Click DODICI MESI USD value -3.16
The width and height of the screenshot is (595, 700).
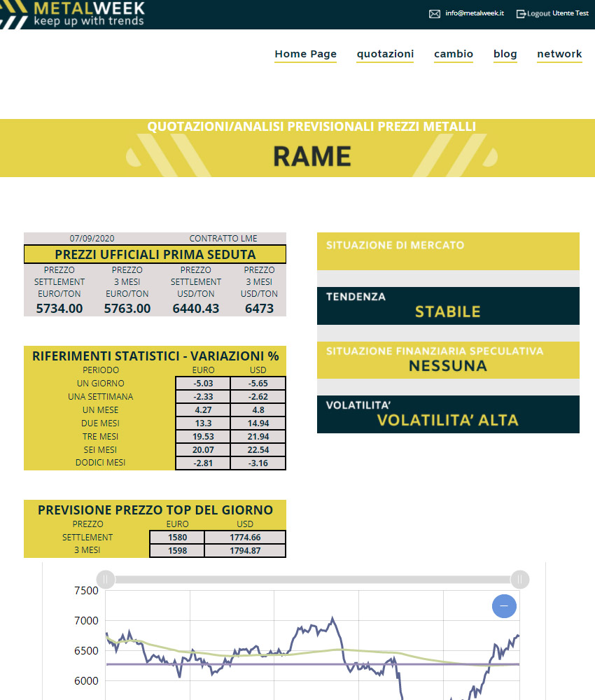pos(258,463)
